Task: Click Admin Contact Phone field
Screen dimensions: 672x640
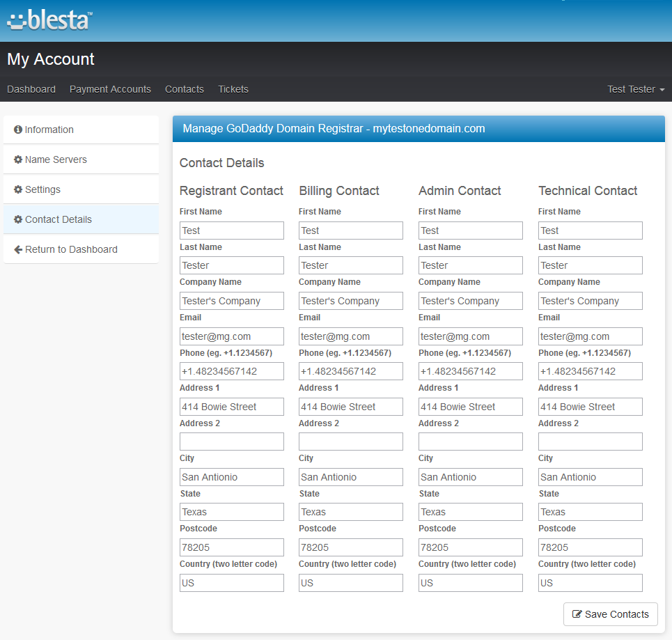Action: click(471, 371)
